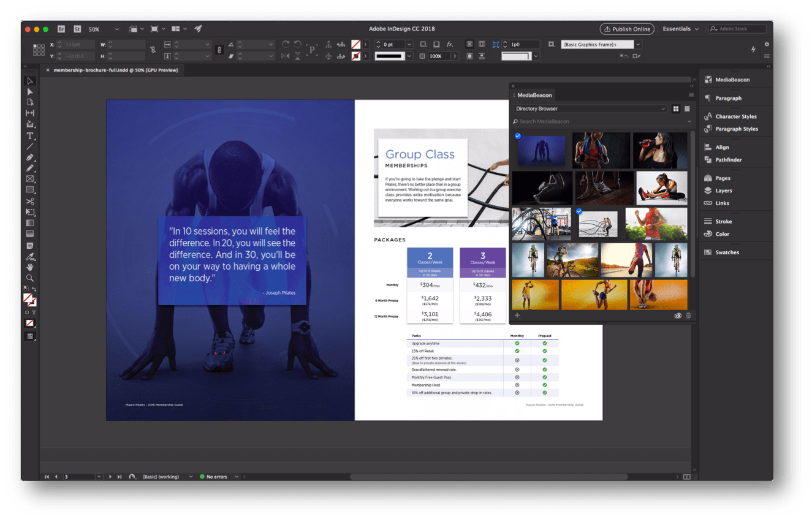Image resolution: width=812 pixels, height=519 pixels.
Task: Select the Line tool
Action: click(x=30, y=147)
